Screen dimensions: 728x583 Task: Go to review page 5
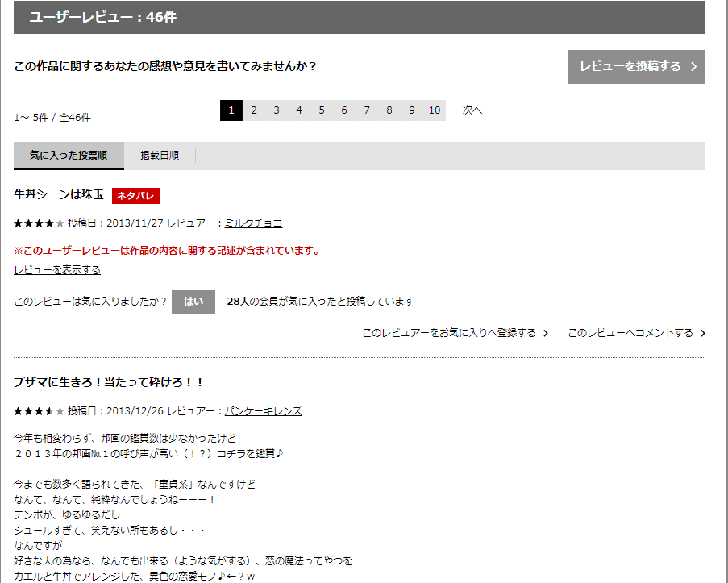coord(322,110)
